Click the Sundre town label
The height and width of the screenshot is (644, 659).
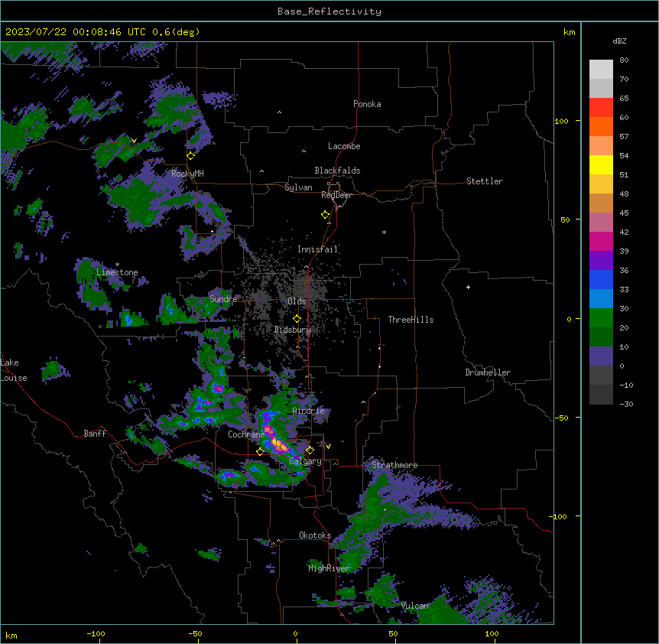pyautogui.click(x=223, y=299)
